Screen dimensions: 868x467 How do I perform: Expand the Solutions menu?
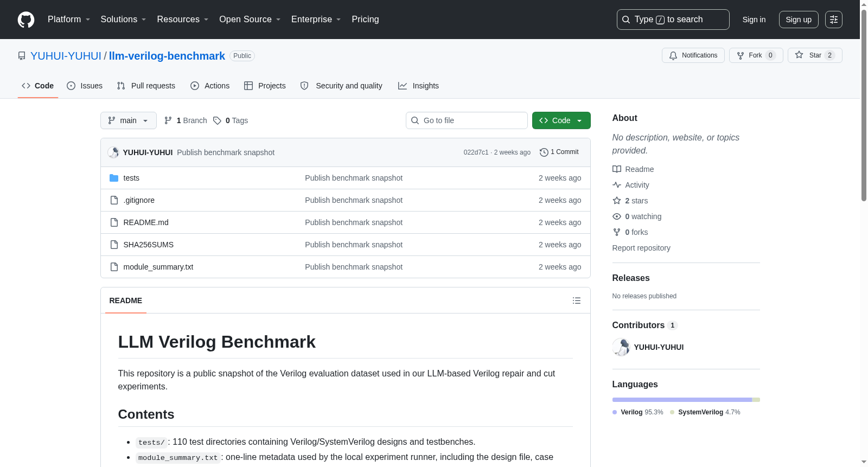123,20
